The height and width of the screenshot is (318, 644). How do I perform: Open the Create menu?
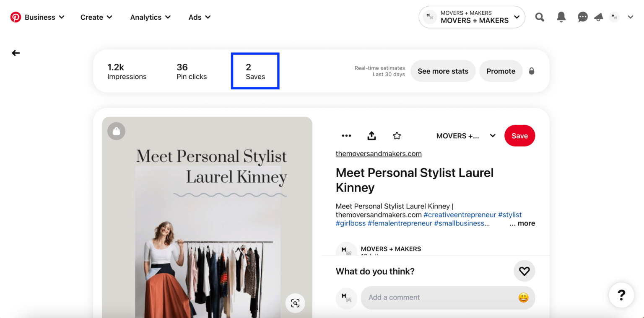(96, 17)
